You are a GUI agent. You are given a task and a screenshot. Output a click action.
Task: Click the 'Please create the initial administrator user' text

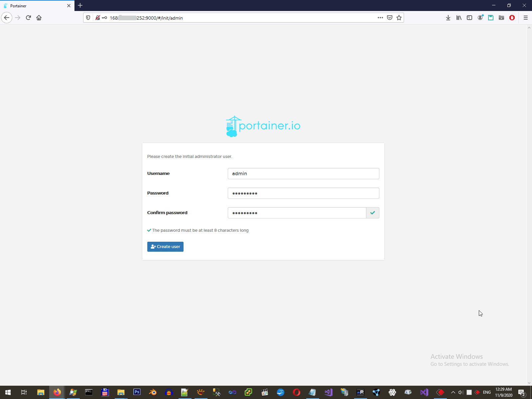tap(190, 156)
